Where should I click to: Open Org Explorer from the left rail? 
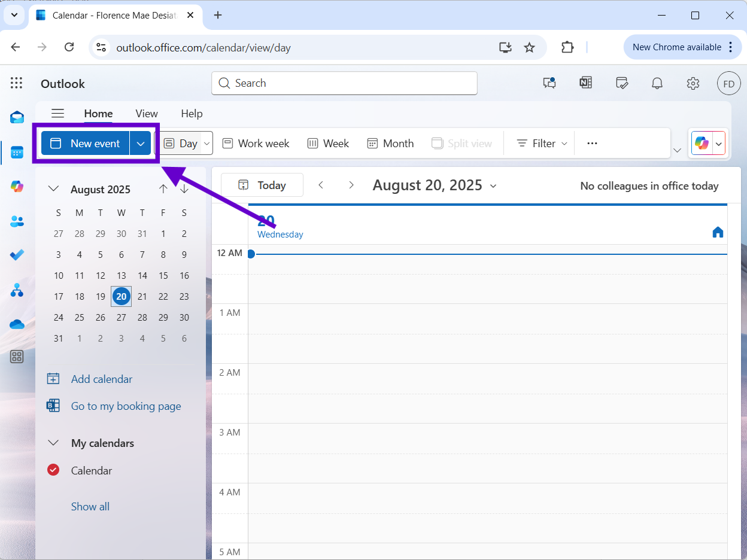17,290
